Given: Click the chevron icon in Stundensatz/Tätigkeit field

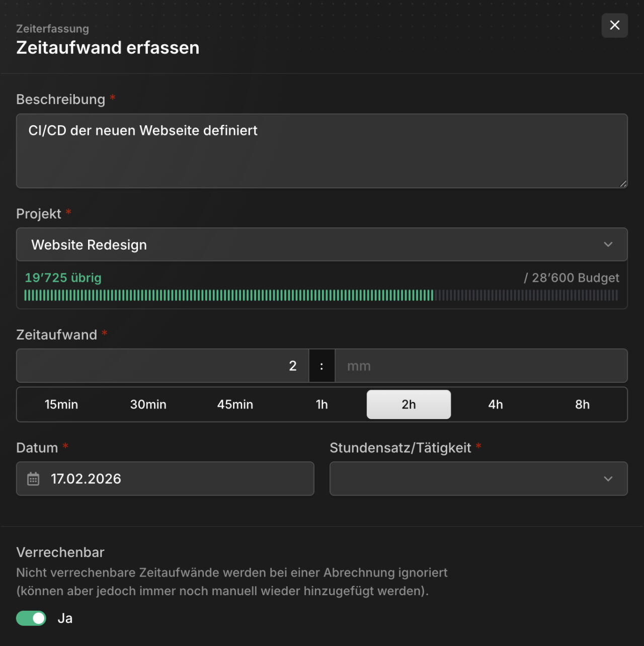Looking at the screenshot, I should (x=608, y=479).
